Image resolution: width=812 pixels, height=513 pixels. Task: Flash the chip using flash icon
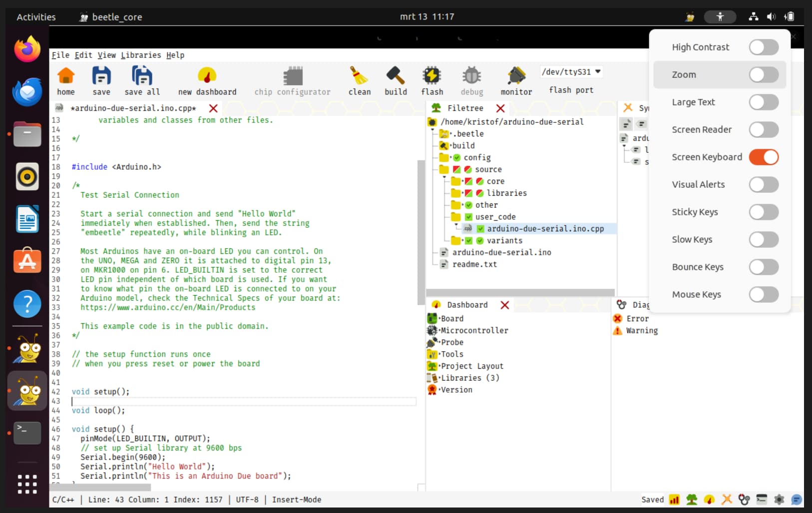click(x=431, y=76)
